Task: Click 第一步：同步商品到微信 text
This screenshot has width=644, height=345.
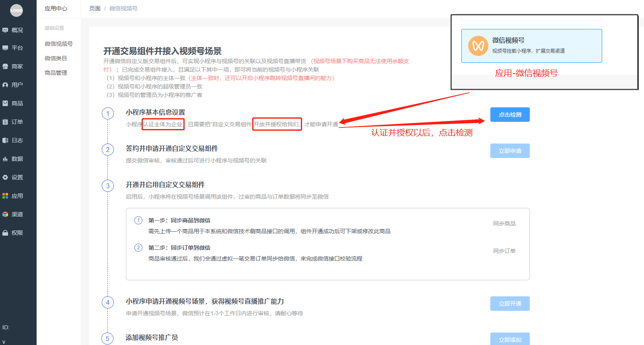Action: coord(179,220)
